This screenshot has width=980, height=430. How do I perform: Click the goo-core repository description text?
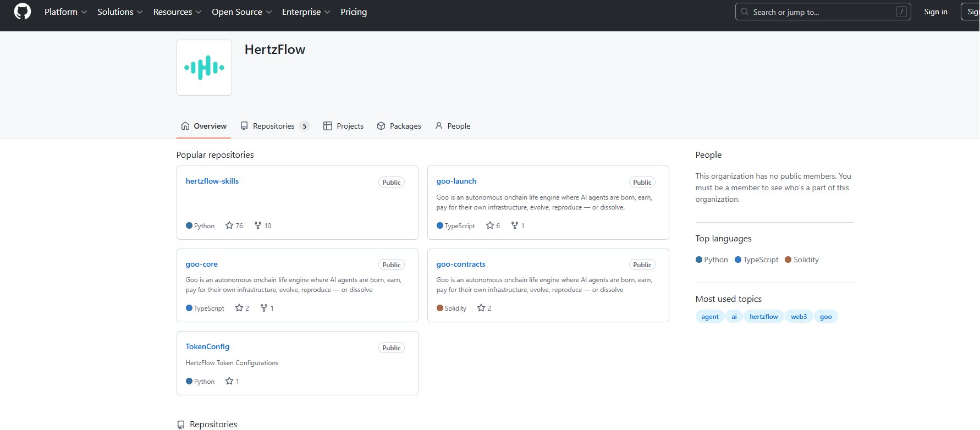(294, 285)
